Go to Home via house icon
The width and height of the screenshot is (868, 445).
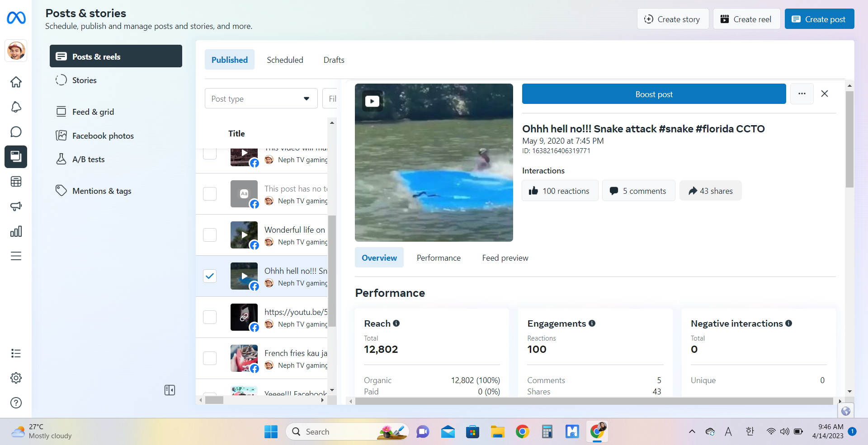point(16,82)
